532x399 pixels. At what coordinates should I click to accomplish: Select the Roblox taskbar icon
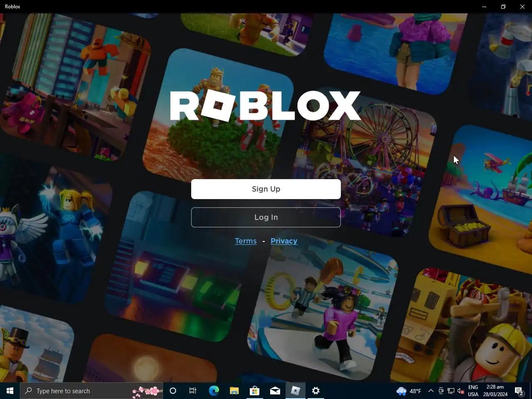click(296, 391)
